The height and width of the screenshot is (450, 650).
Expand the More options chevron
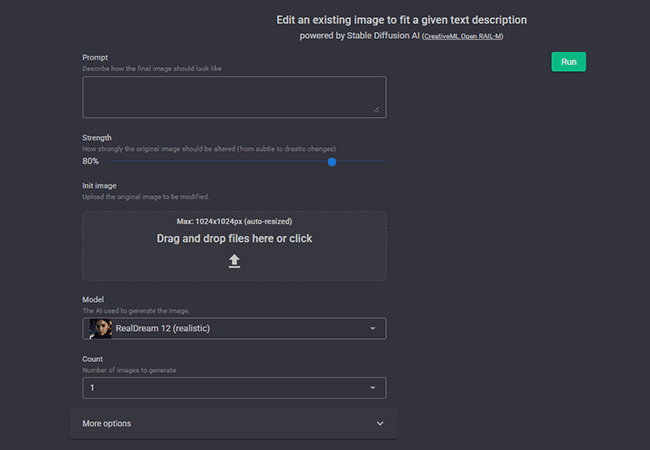(x=380, y=423)
